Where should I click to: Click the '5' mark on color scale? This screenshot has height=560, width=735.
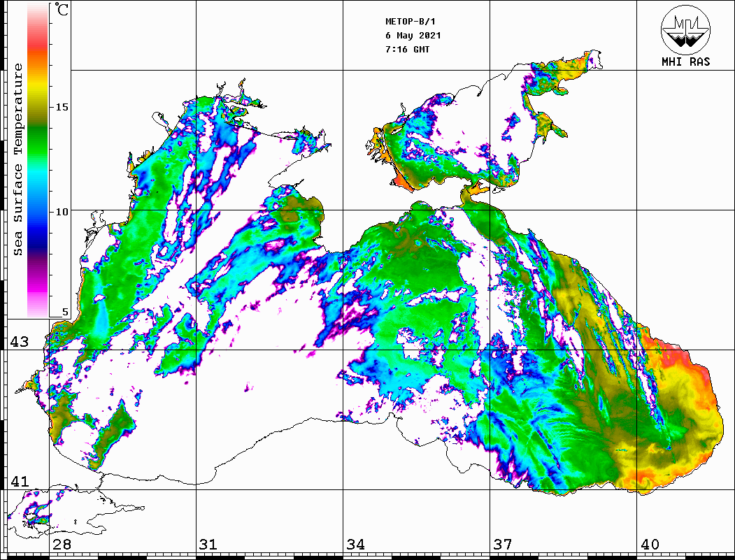coord(65,312)
